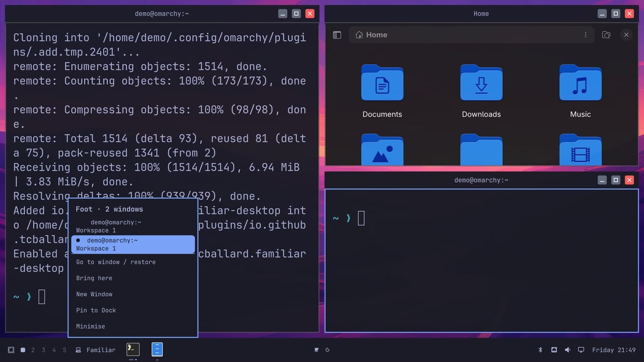The height and width of the screenshot is (362, 644).
Task: Click the coffee cup icon in taskbar center
Action: (x=317, y=350)
